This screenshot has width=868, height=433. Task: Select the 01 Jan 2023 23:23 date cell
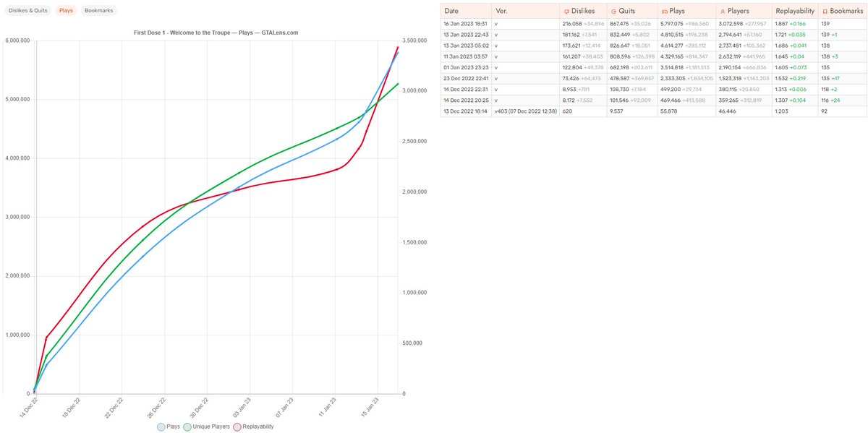466,66
